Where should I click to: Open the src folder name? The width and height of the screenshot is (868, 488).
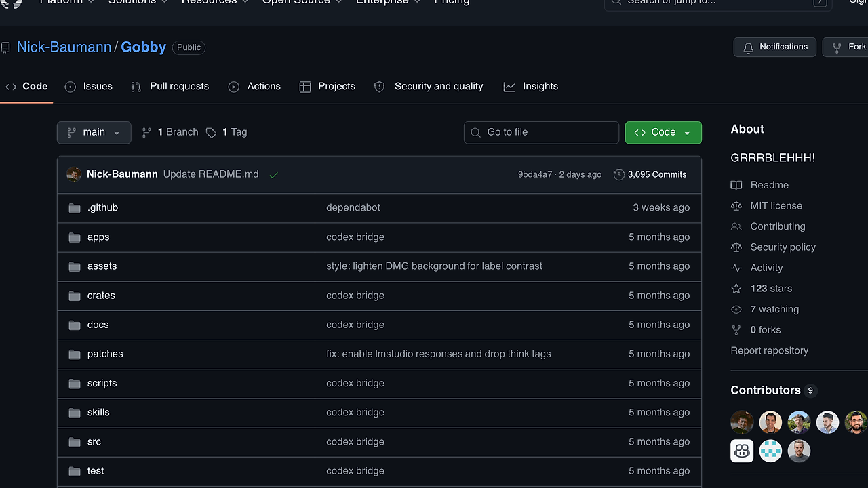(x=94, y=442)
